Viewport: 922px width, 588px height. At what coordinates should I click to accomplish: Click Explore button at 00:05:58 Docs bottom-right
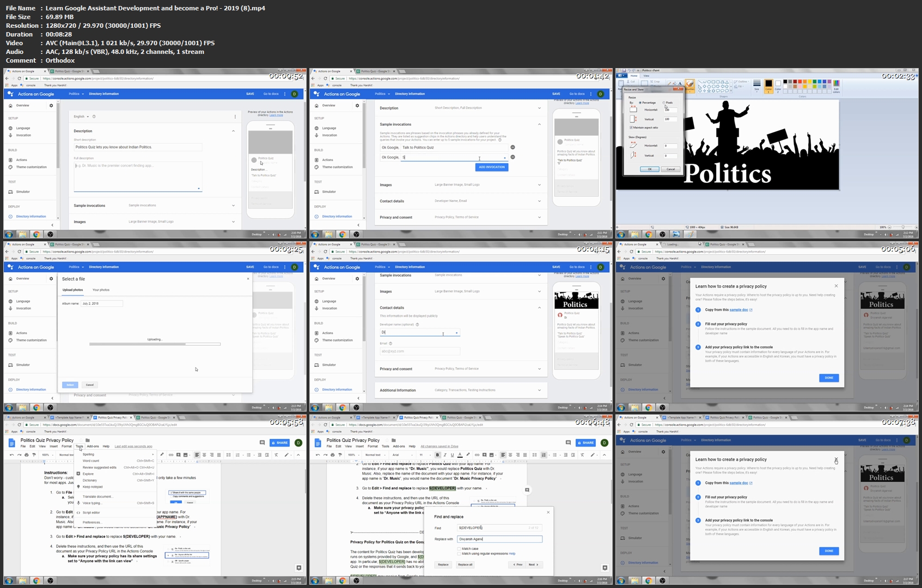click(x=298, y=568)
